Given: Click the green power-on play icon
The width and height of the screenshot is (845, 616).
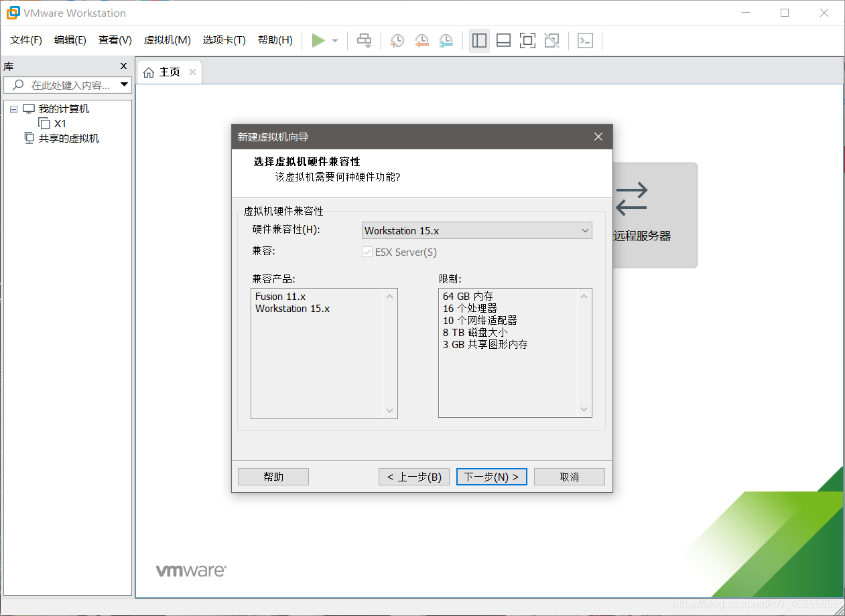Looking at the screenshot, I should coord(318,41).
